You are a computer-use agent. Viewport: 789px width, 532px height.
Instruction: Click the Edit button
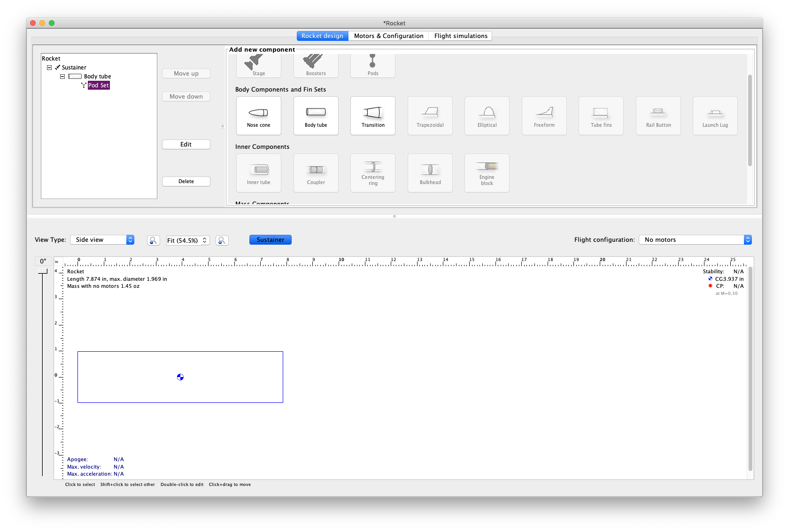coord(186,144)
